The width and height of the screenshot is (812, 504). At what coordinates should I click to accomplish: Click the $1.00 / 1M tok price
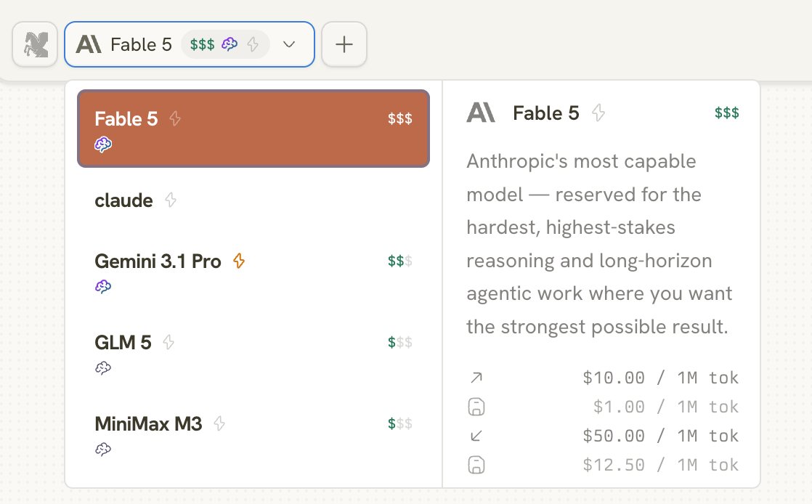click(666, 407)
